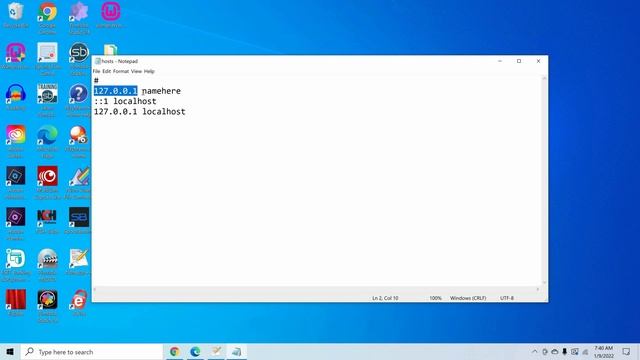The width and height of the screenshot is (640, 360).
Task: Click the scroll-left arrow of the horizontal scrollbar
Action: [95, 289]
